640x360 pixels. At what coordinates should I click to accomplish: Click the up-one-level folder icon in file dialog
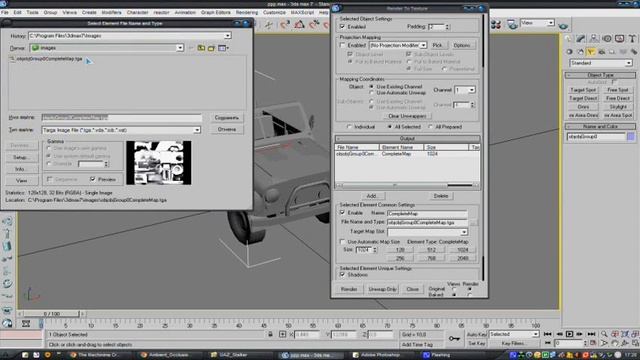pyautogui.click(x=201, y=48)
